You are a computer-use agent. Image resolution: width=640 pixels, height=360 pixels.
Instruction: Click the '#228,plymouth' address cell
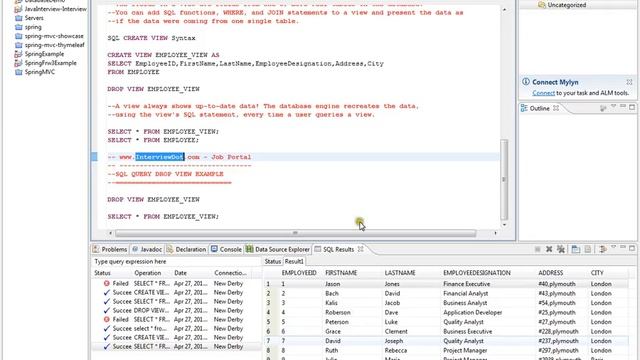click(558, 331)
